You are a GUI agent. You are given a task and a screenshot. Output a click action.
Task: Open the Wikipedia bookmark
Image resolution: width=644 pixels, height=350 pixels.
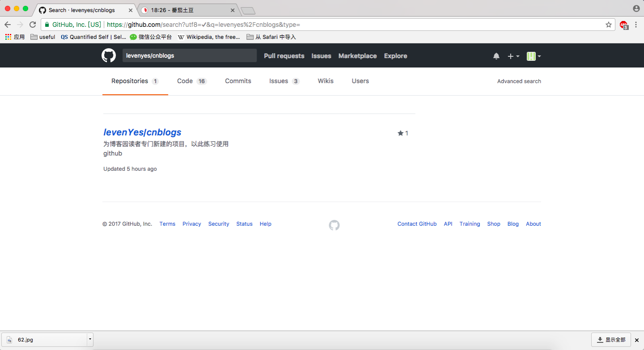tap(209, 37)
